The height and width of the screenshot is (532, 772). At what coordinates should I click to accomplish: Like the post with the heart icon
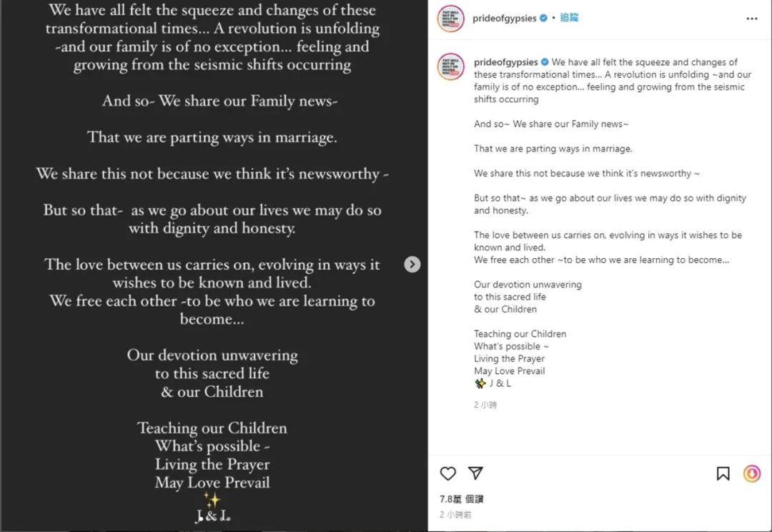448,473
